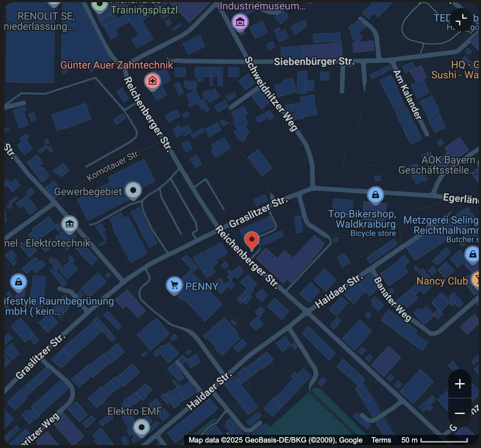
Task: Zoom out with the minus button
Action: (460, 413)
